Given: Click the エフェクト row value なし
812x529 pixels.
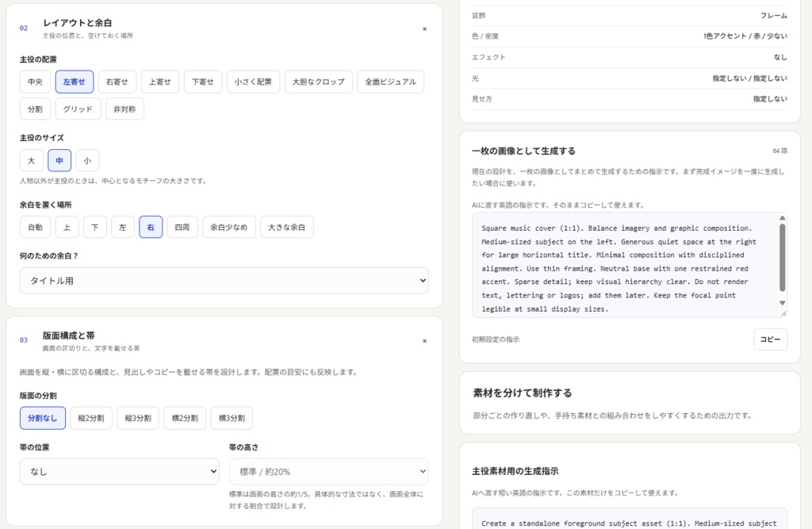Looking at the screenshot, I should [780, 58].
